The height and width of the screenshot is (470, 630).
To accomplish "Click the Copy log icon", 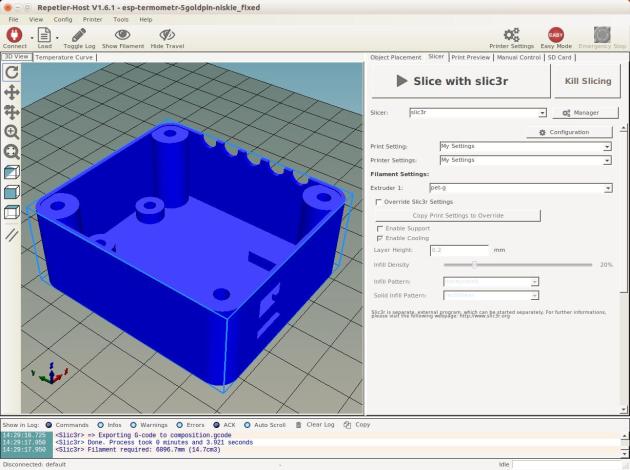I will (347, 425).
